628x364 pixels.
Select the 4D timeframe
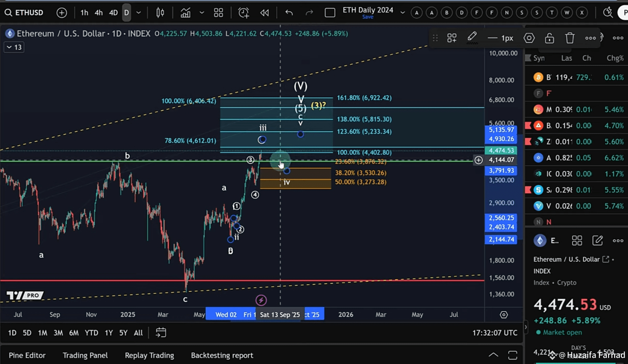pos(113,13)
